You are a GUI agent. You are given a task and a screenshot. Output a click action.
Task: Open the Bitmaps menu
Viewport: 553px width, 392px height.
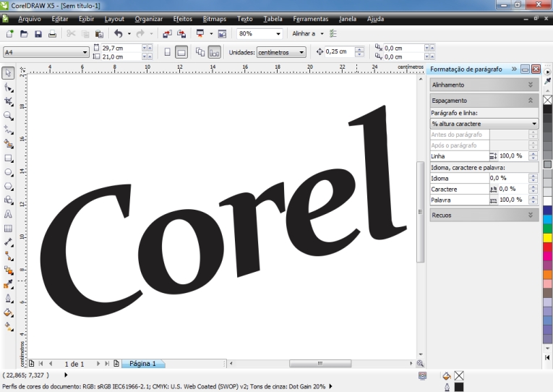click(215, 19)
